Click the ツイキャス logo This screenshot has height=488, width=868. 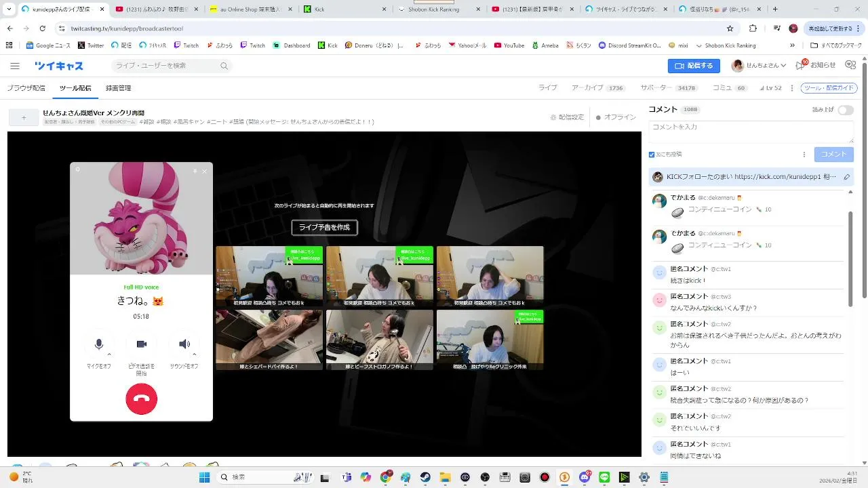(59, 66)
